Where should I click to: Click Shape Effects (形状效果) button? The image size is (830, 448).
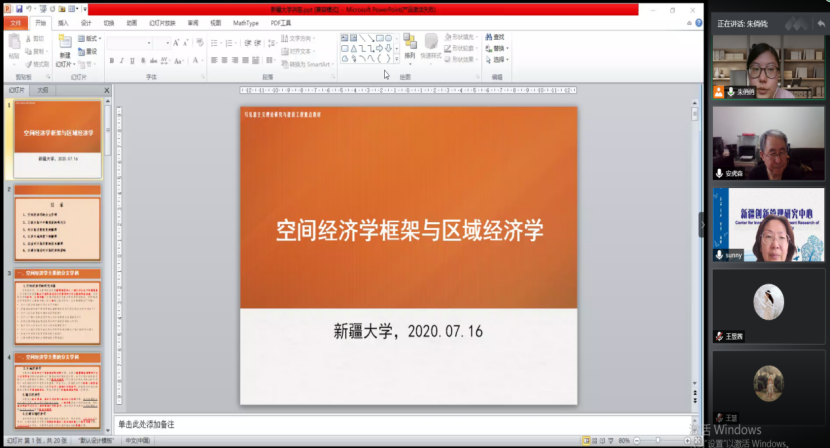tap(460, 59)
